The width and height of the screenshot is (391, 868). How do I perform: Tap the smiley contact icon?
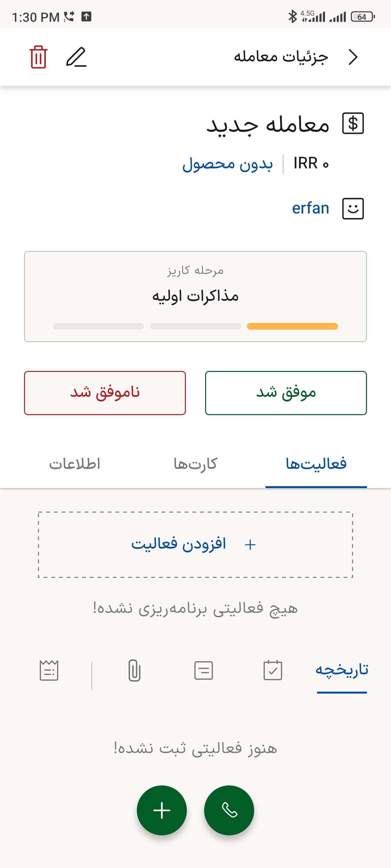pos(353,209)
